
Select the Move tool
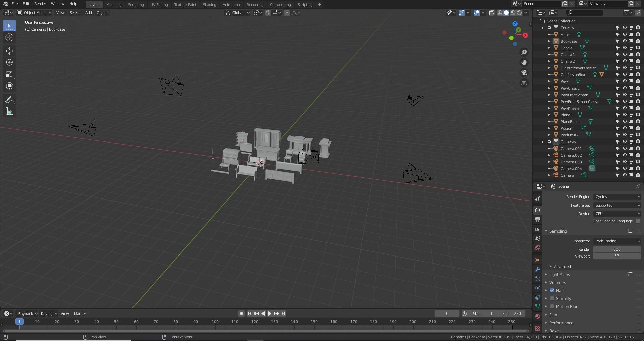click(9, 51)
